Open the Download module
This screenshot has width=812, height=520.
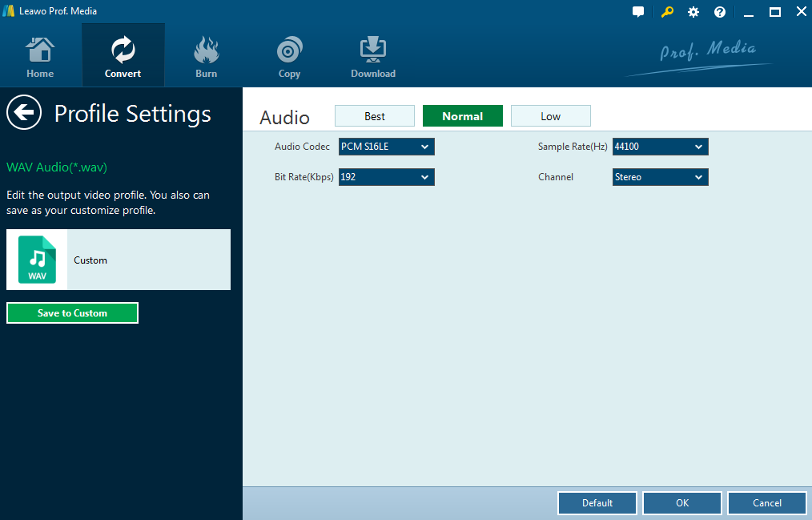coord(372,56)
